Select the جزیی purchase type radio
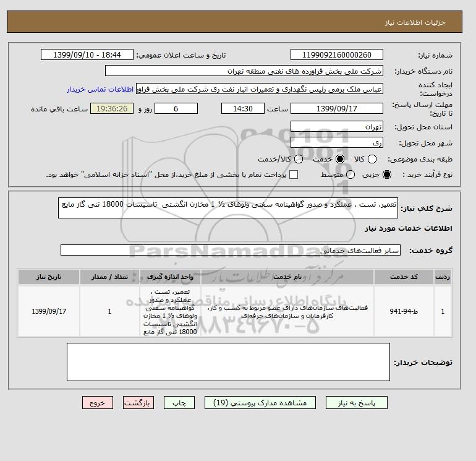 [x=387, y=174]
